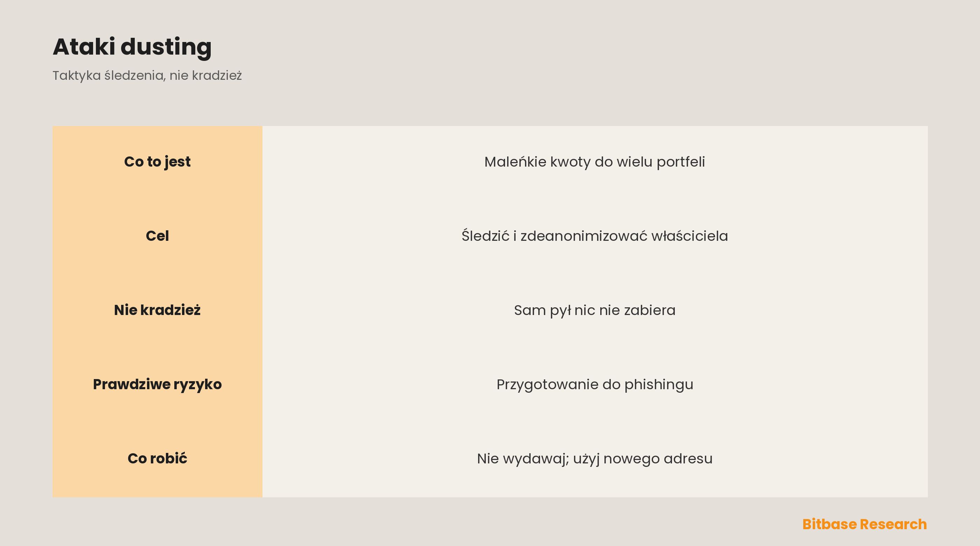Click the word 'dusting' in the title
Screen dimensions: 980x546
click(x=166, y=48)
